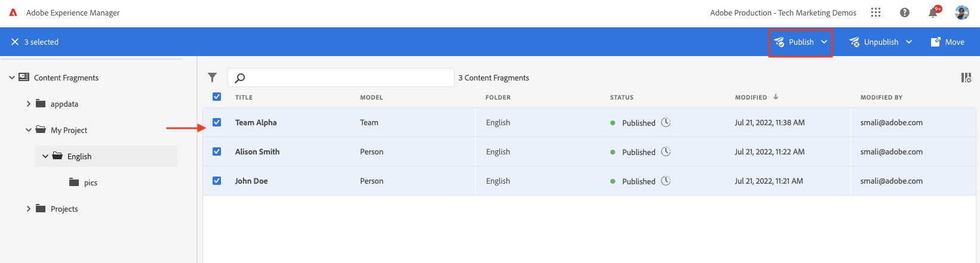Screen dimensions: 980x263
Task: Toggle the select-all header checkbox
Action: tap(217, 97)
